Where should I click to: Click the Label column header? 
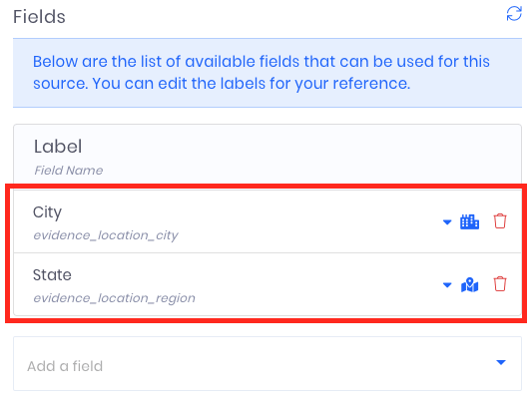pyautogui.click(x=58, y=147)
